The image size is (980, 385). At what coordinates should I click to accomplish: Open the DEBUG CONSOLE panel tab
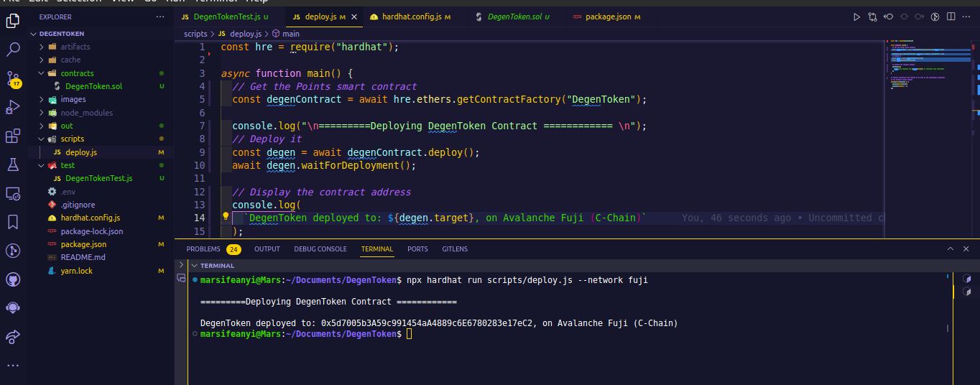click(320, 249)
